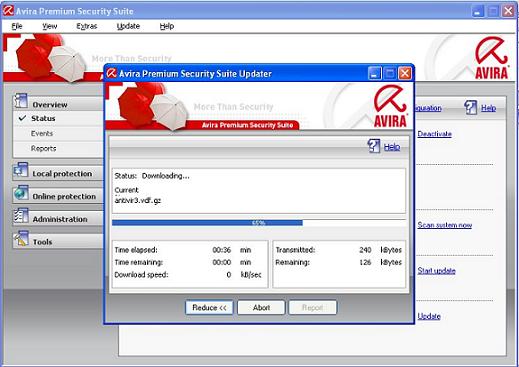
Task: Select Events in the Overview section
Action: click(42, 133)
